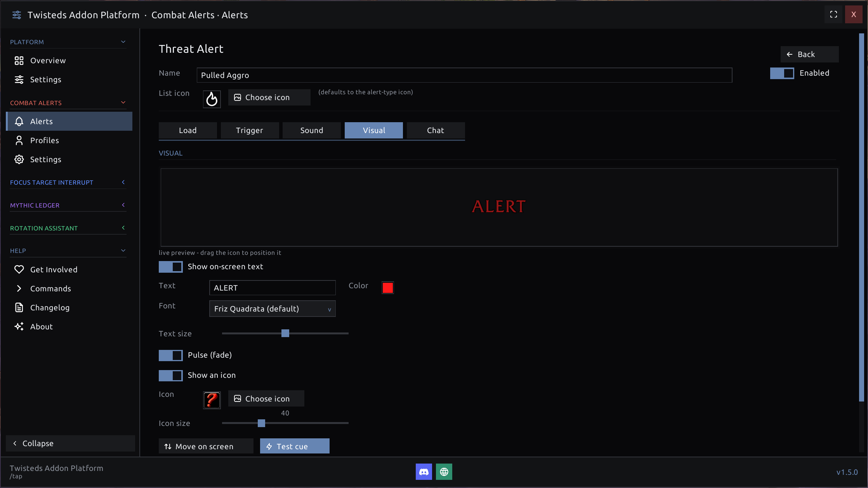868x488 pixels.
Task: Click the red question mark icon preview
Action: point(212,400)
